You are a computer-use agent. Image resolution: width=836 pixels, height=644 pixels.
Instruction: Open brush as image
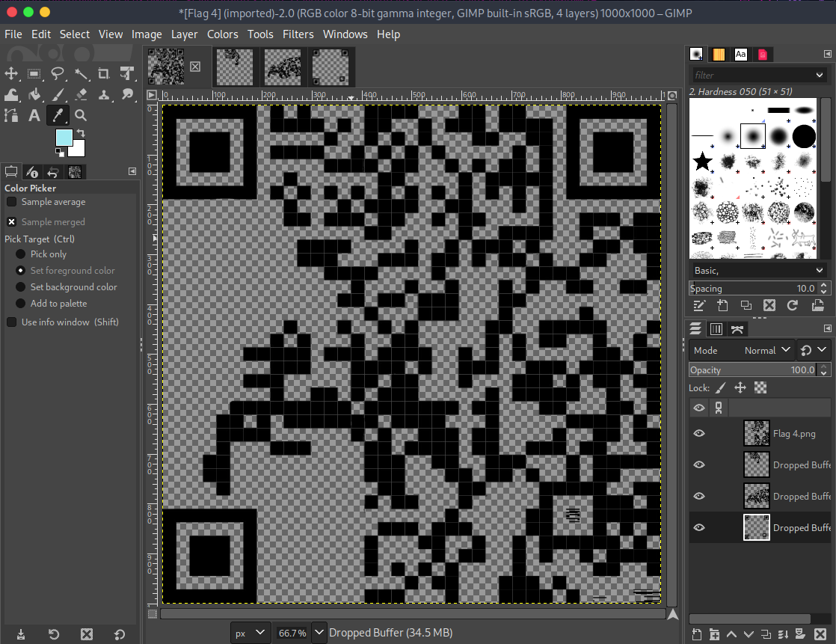pyautogui.click(x=817, y=305)
